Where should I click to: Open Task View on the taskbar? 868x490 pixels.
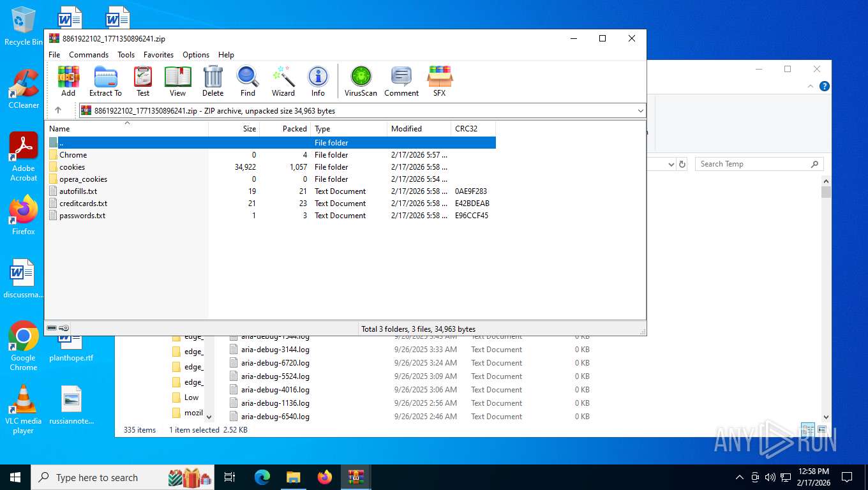230,477
